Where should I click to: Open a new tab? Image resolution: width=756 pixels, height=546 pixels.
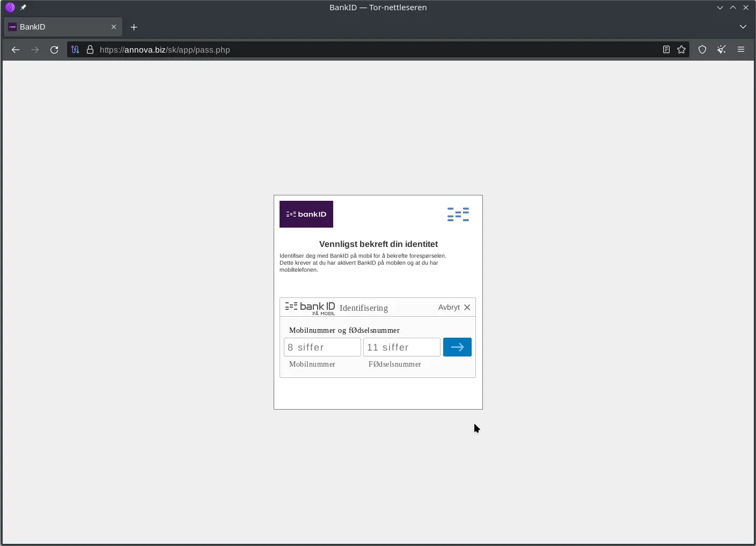point(134,27)
